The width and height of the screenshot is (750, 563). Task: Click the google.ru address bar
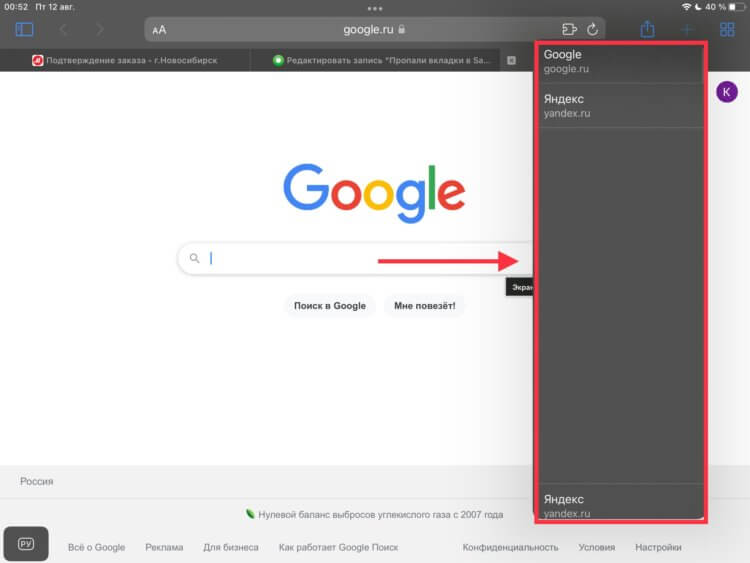click(375, 30)
